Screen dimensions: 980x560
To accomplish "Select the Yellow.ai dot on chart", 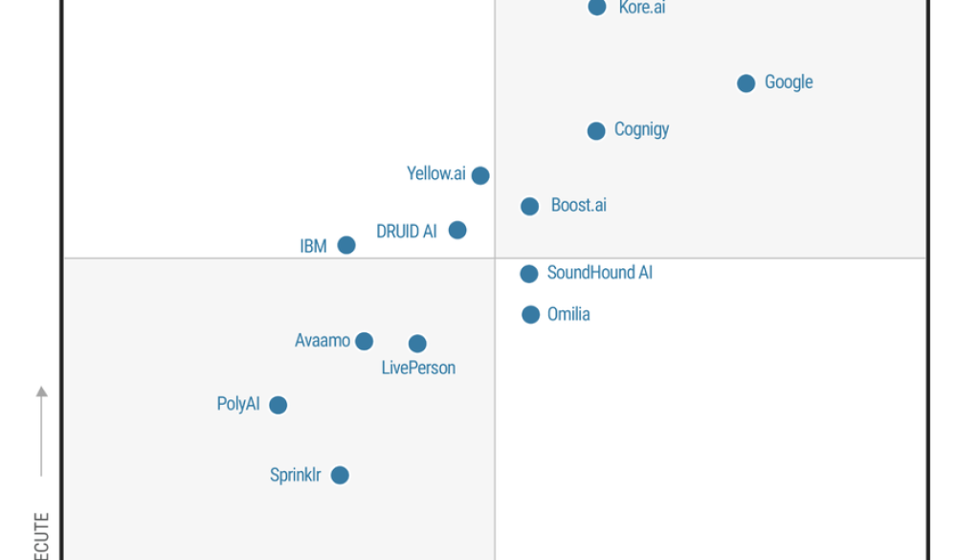I will point(480,175).
